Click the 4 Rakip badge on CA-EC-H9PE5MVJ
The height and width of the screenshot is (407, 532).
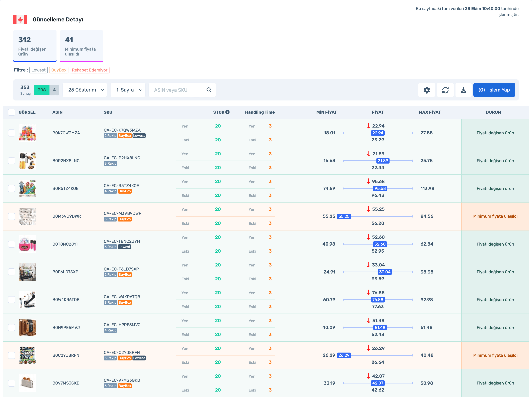click(110, 330)
